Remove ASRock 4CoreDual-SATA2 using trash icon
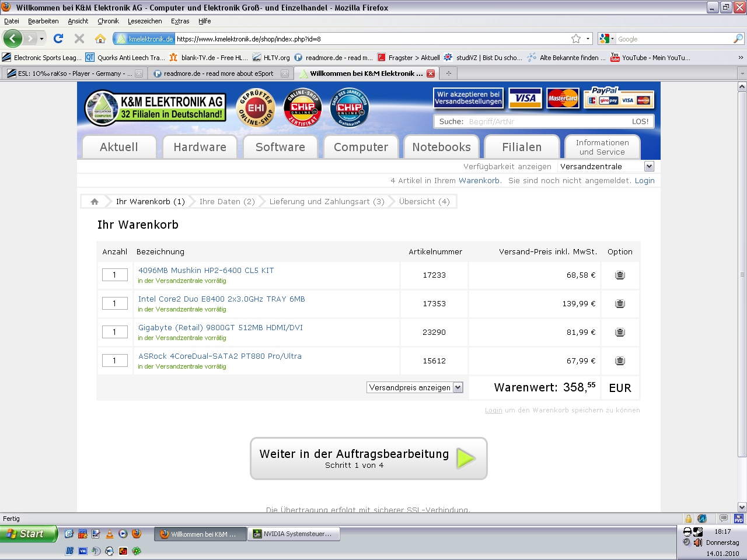The image size is (747, 560). tap(620, 360)
